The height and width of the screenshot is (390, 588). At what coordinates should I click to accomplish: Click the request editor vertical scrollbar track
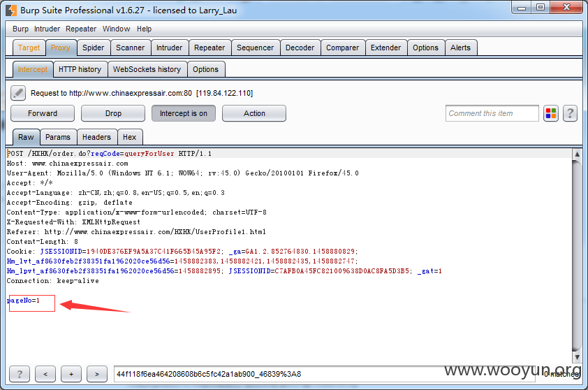(x=577, y=256)
